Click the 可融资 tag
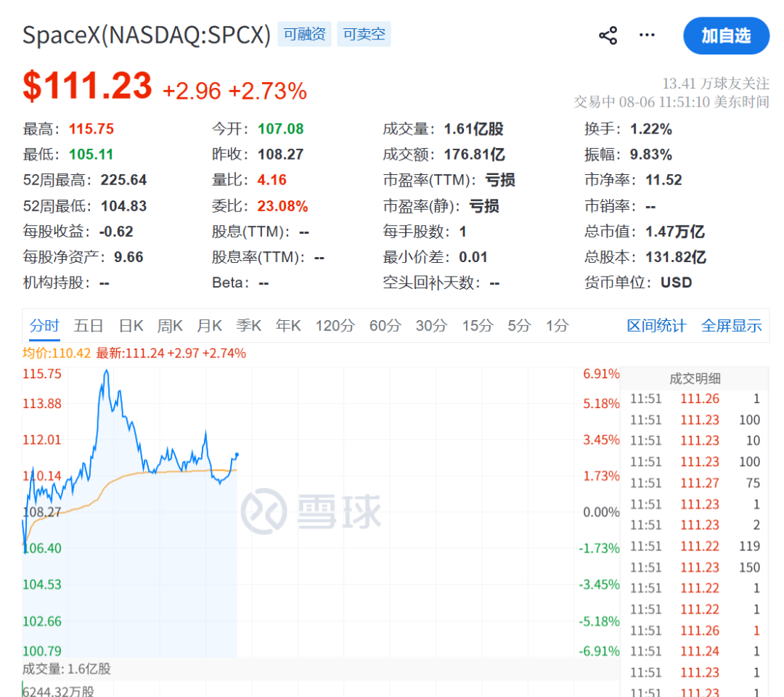This screenshot has width=784, height=697. pyautogui.click(x=304, y=34)
